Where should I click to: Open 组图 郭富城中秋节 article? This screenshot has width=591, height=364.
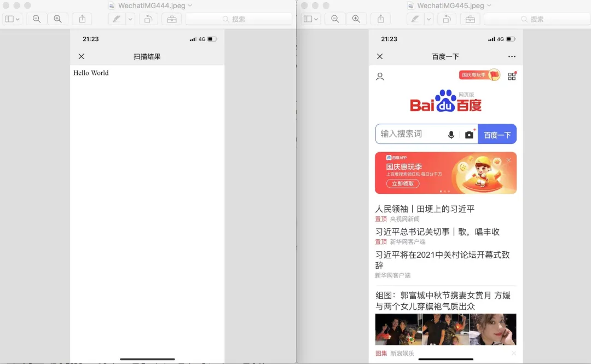tap(443, 301)
